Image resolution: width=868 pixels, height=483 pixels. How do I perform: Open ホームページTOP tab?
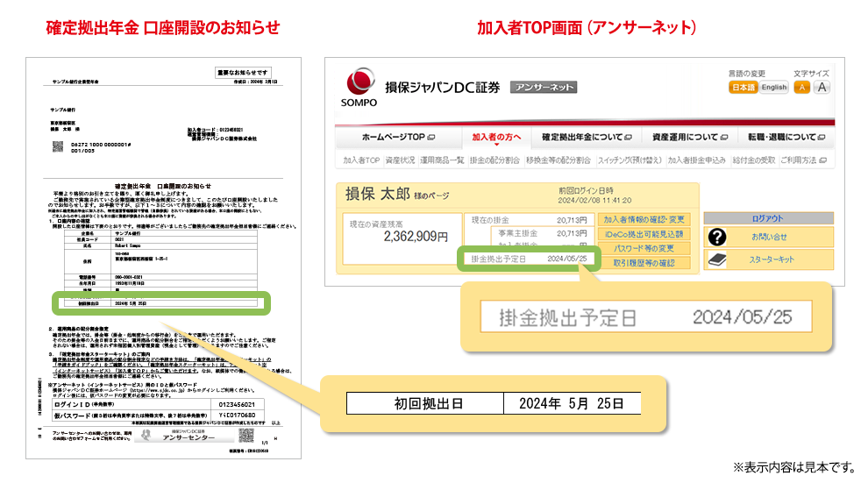click(398, 137)
